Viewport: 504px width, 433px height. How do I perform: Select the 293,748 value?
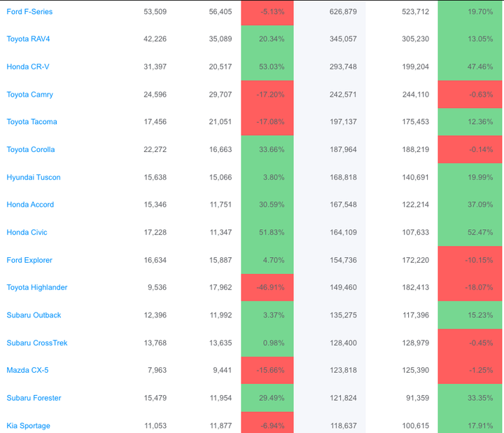click(x=343, y=67)
